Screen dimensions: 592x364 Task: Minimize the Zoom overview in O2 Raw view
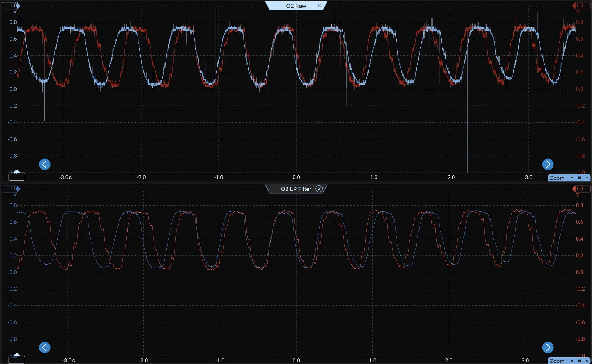(x=572, y=178)
